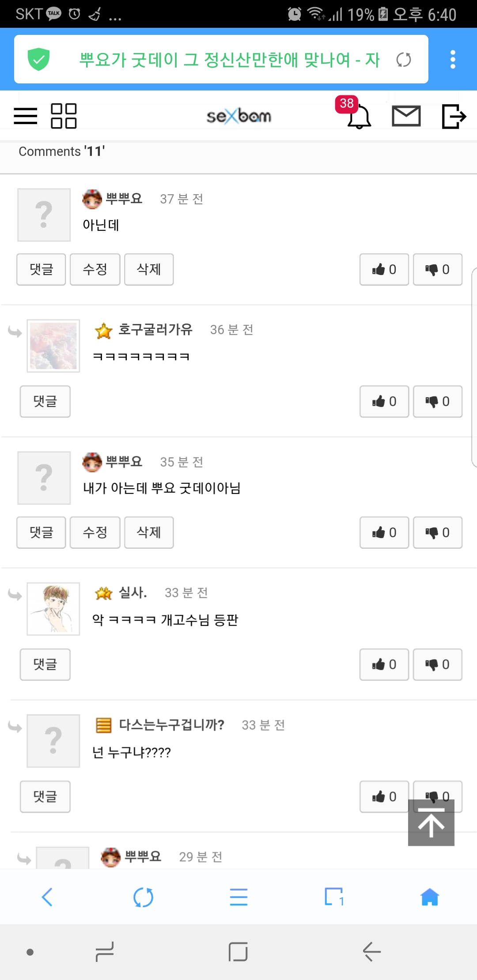
Task: Reply with 댓글 on 다스는누구겁니까? comment
Action: tap(45, 796)
